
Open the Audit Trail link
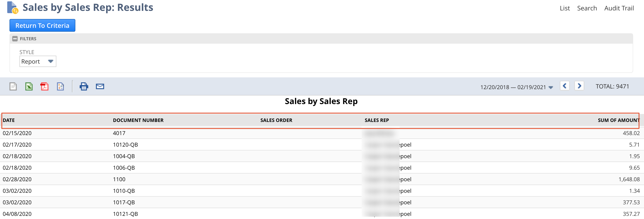pyautogui.click(x=619, y=8)
